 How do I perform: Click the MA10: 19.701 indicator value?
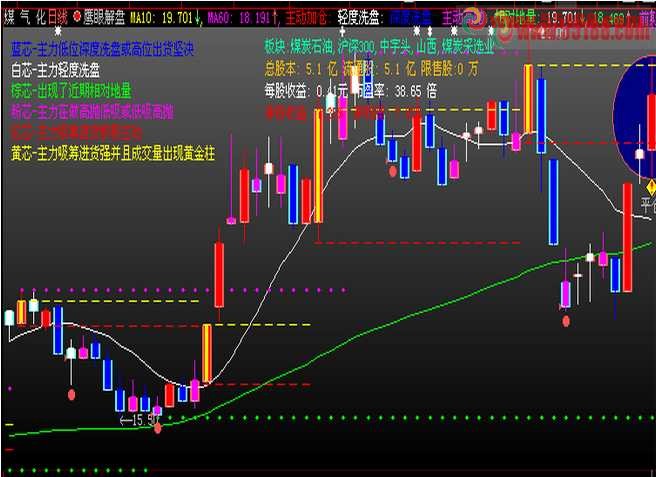tap(161, 18)
